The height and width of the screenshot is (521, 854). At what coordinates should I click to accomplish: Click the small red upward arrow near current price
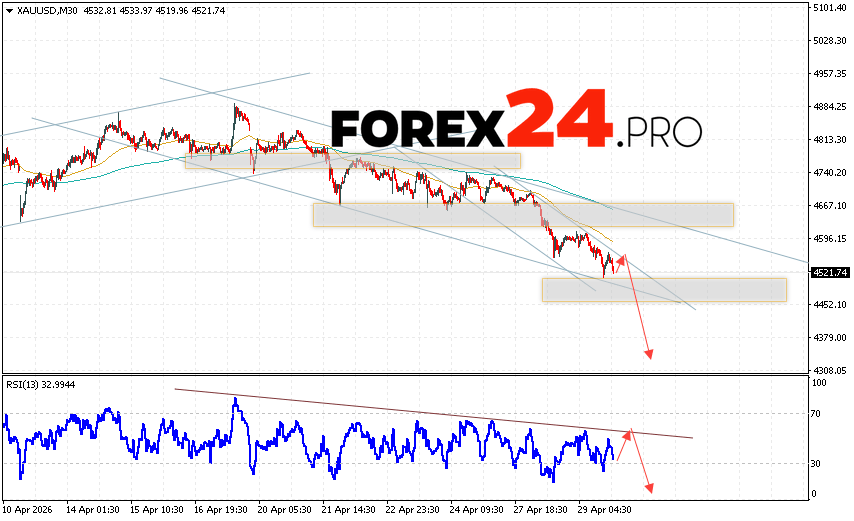point(622,260)
